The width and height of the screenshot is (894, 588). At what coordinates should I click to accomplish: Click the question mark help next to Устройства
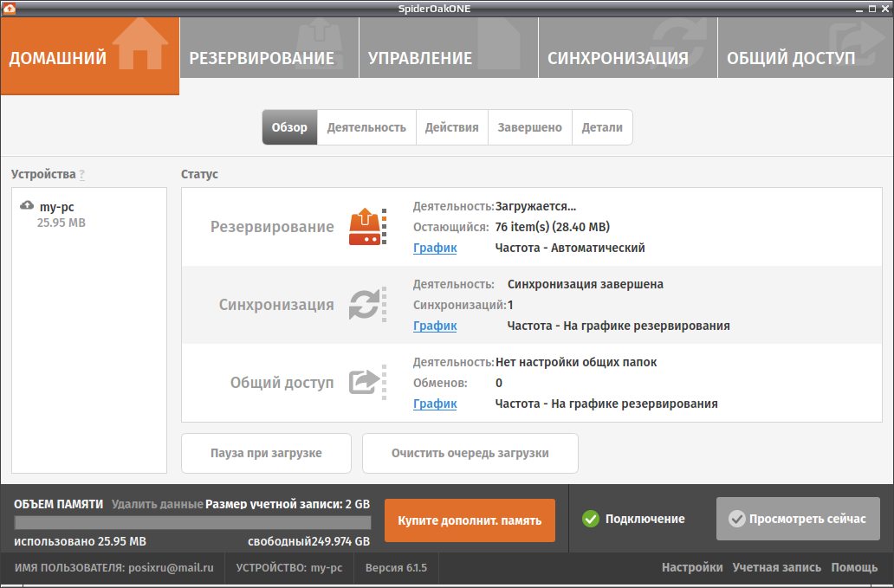click(x=82, y=174)
